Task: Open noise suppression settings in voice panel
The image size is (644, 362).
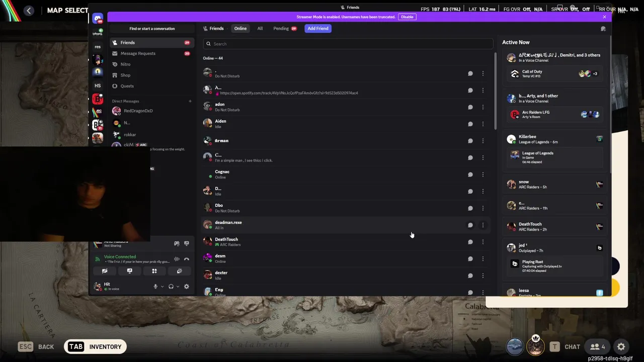Action: pos(177,259)
